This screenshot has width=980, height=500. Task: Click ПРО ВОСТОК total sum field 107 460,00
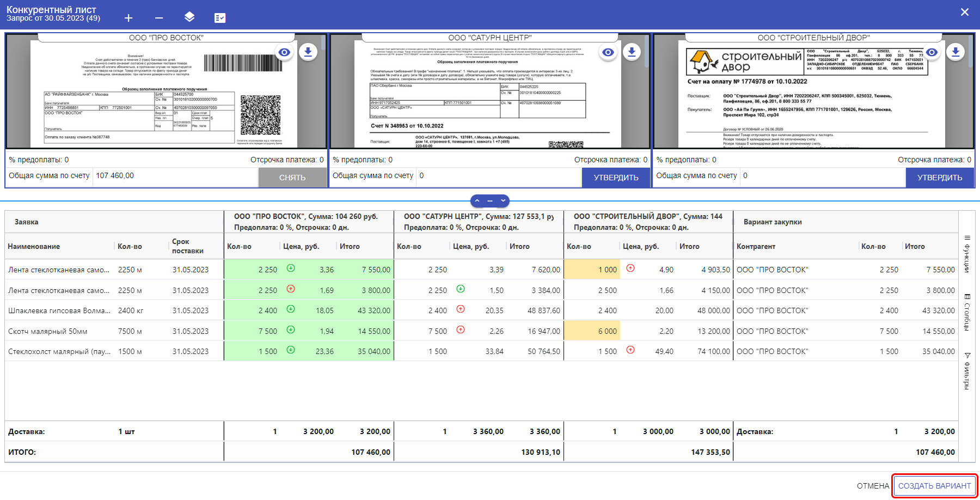[175, 176]
